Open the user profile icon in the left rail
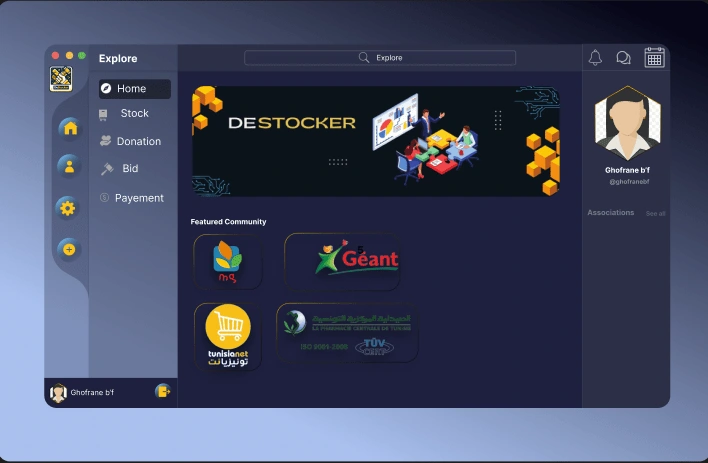This screenshot has width=708, height=463. (x=69, y=166)
